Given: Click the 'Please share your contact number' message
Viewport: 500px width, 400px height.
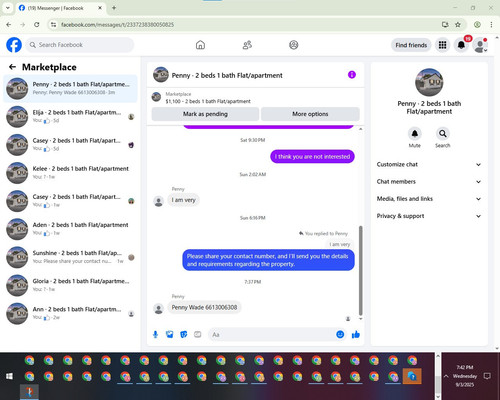Looking at the screenshot, I should click(x=268, y=260).
